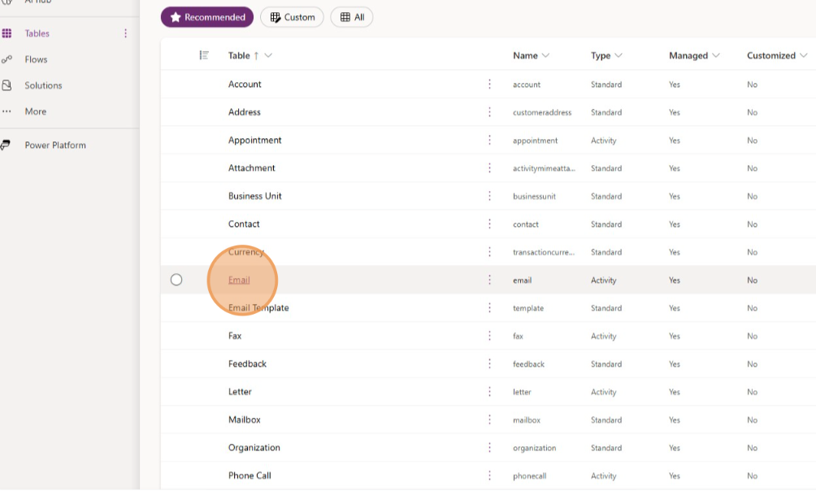Sort by the Table column header
816x504 pixels.
coord(239,56)
